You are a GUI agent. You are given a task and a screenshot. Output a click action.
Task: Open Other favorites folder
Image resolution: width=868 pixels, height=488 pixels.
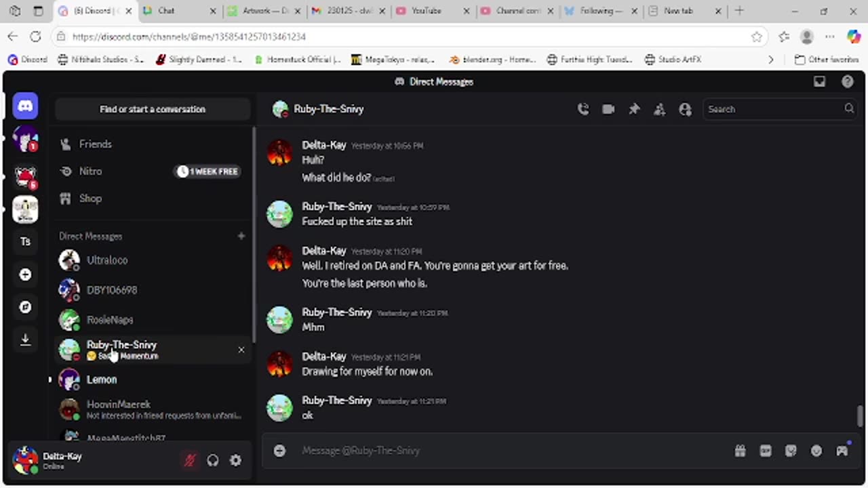pos(827,60)
